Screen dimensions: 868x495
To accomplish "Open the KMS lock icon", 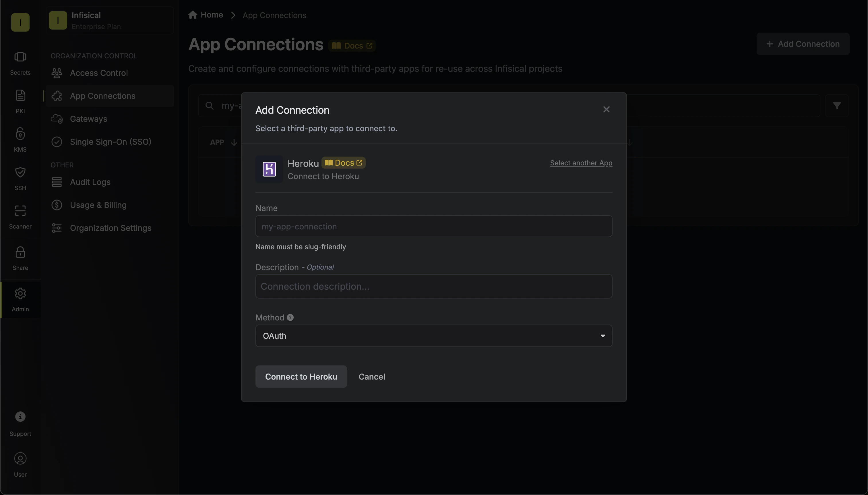I will click(20, 134).
